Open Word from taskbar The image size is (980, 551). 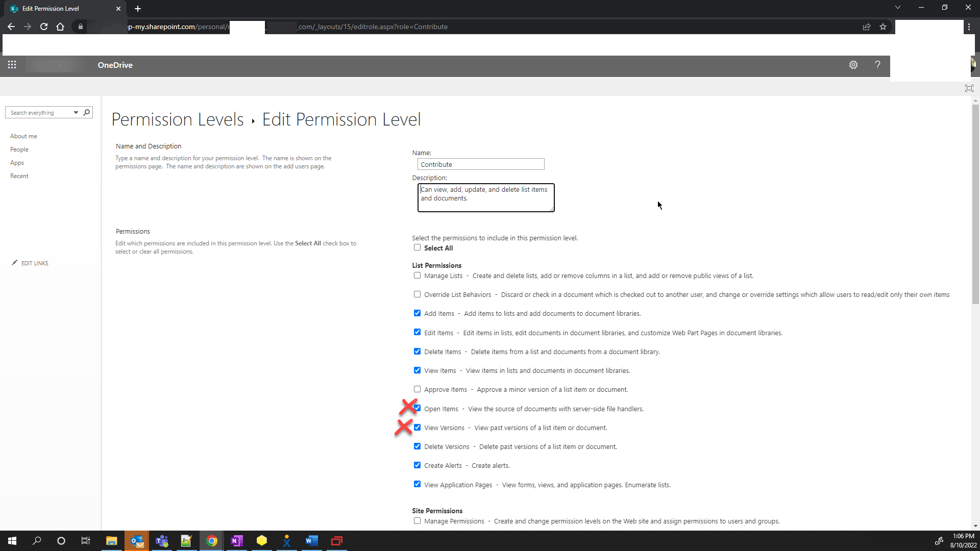pyautogui.click(x=312, y=541)
